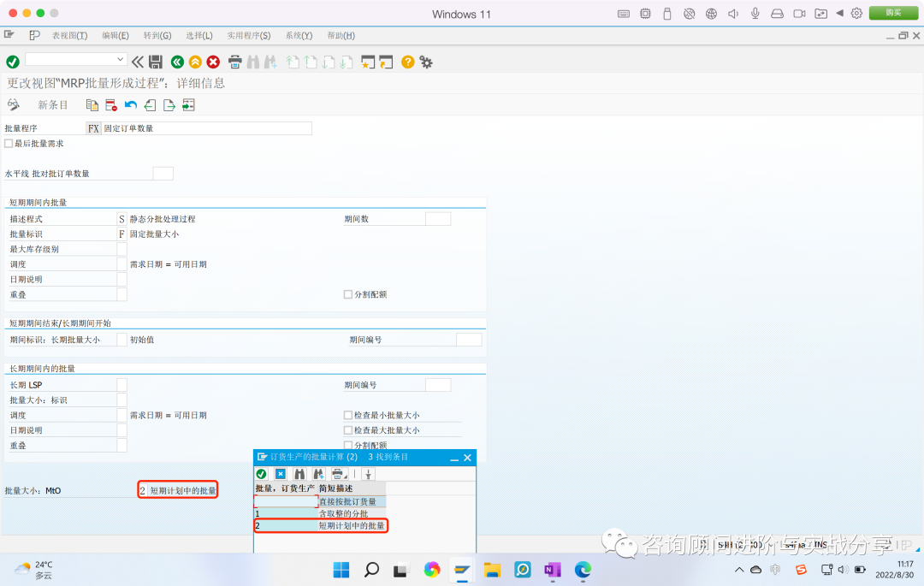The image size is (924, 586).
Task: Click the 水平线 批对批订单数量 input field
Action: (x=163, y=173)
